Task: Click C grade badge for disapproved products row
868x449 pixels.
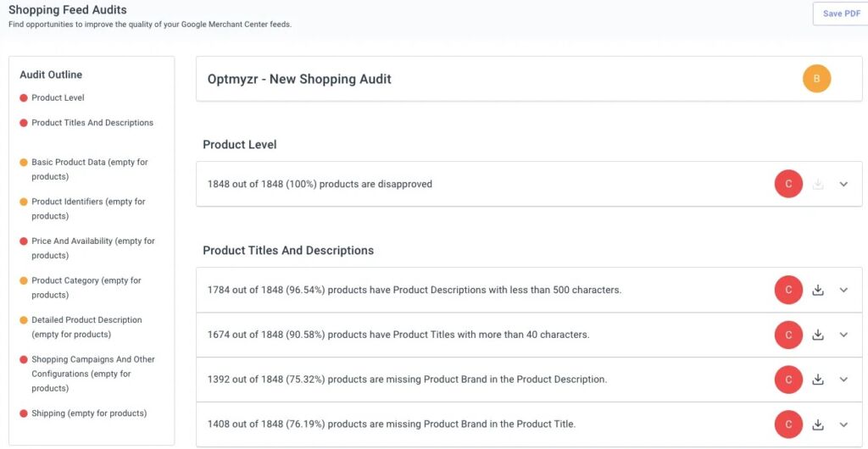Action: click(788, 184)
